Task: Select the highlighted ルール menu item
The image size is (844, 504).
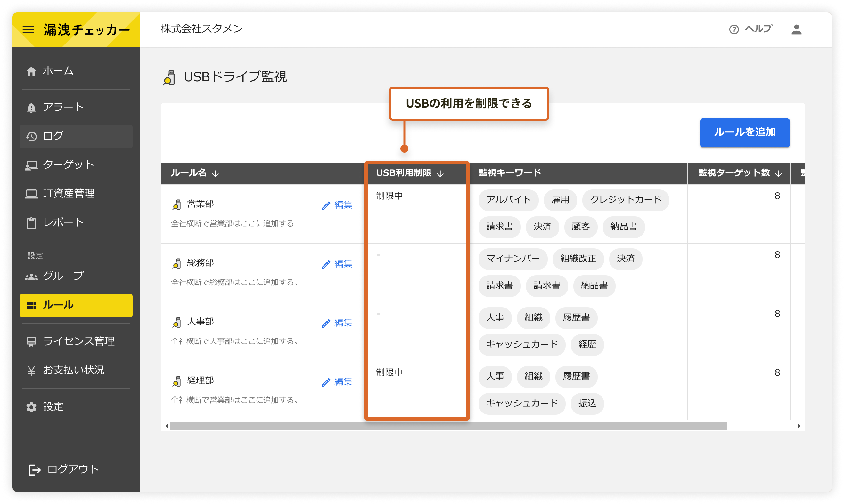Action: pos(76,305)
